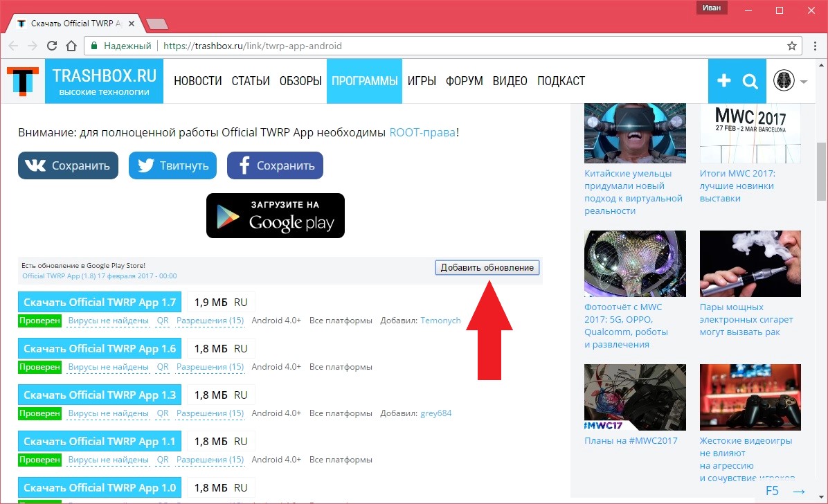The height and width of the screenshot is (504, 828).
Task: Open virus scan link for version 1.6
Action: coord(108,367)
